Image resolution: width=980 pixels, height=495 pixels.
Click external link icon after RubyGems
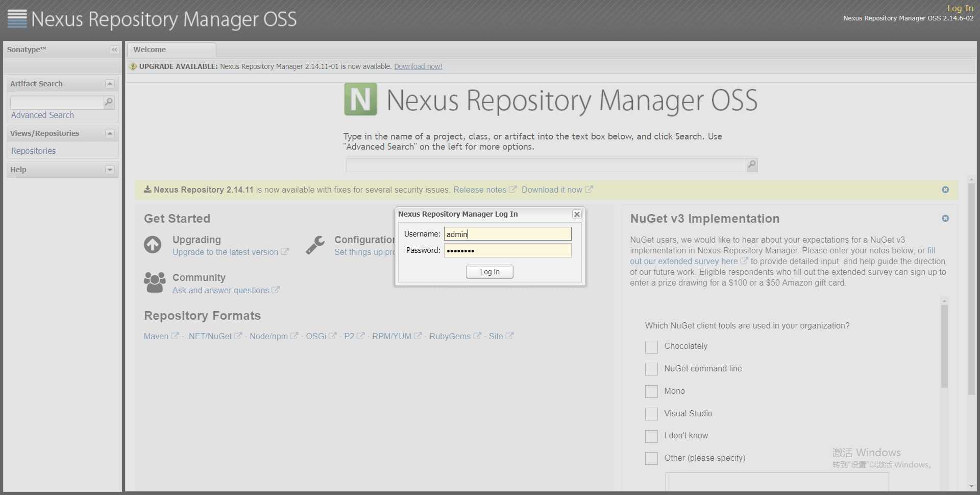(477, 336)
